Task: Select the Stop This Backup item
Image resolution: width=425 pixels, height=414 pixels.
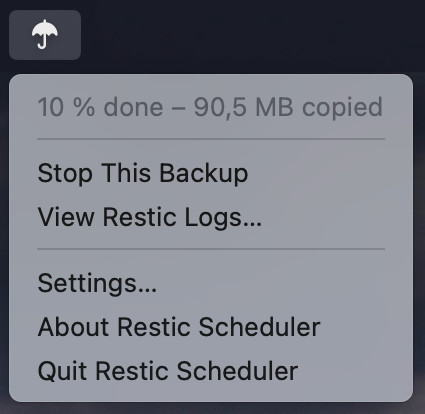Action: (x=211, y=173)
